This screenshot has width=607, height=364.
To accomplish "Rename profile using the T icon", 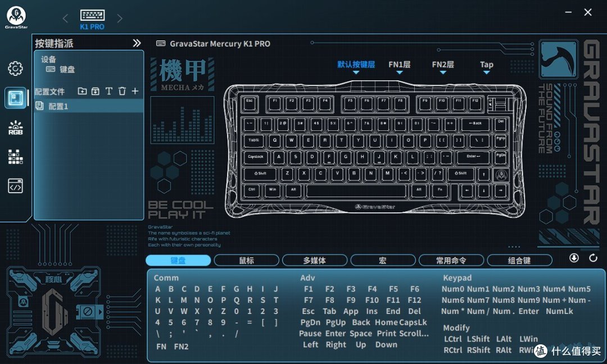I will (108, 91).
